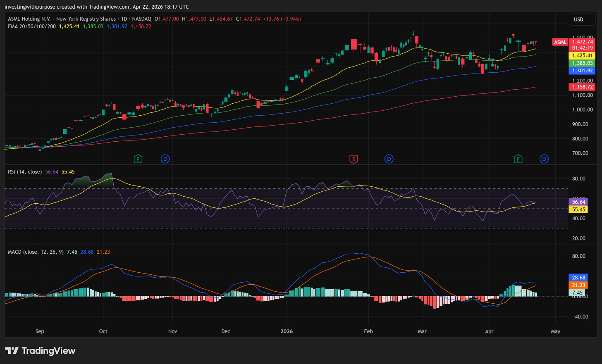Click the yellow EMA value 1,425.41 axis label
This screenshot has height=364, width=602.
(582, 55)
